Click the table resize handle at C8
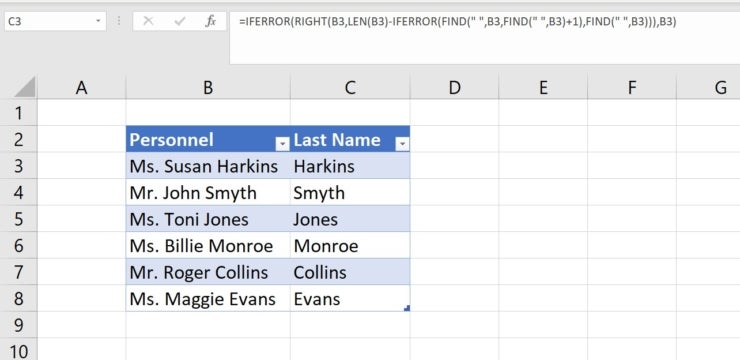The image size is (740, 360). point(407,308)
